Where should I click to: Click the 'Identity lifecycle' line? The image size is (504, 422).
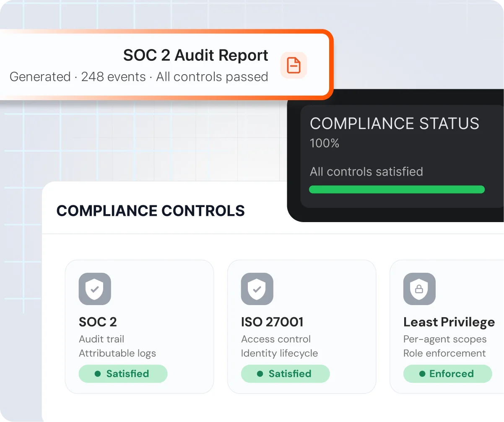tap(279, 353)
